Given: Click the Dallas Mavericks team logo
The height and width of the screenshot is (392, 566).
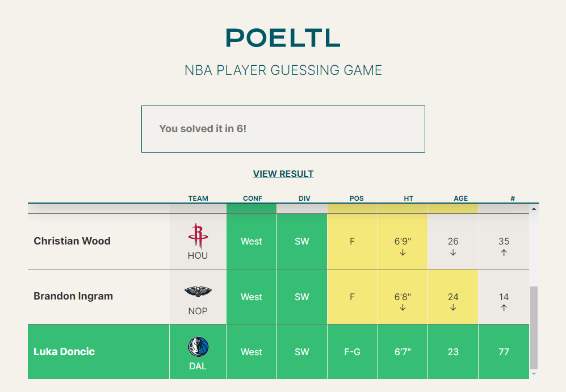Looking at the screenshot, I should coord(198,347).
